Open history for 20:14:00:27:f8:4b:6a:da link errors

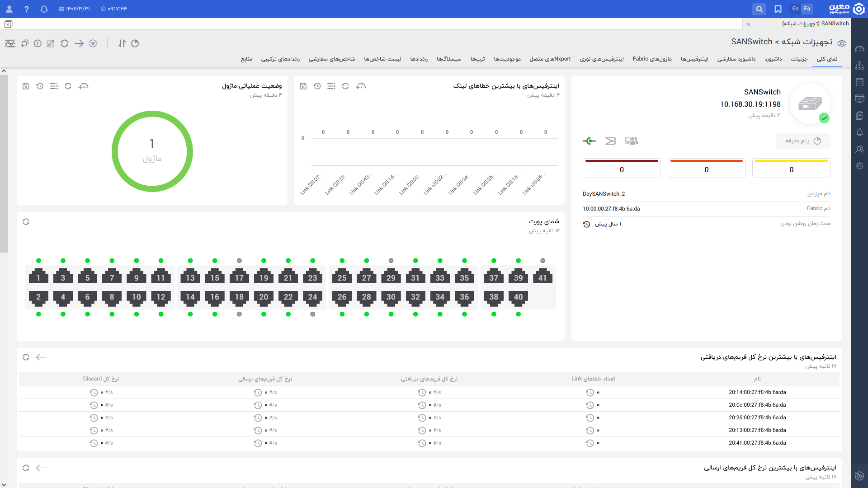[590, 393]
